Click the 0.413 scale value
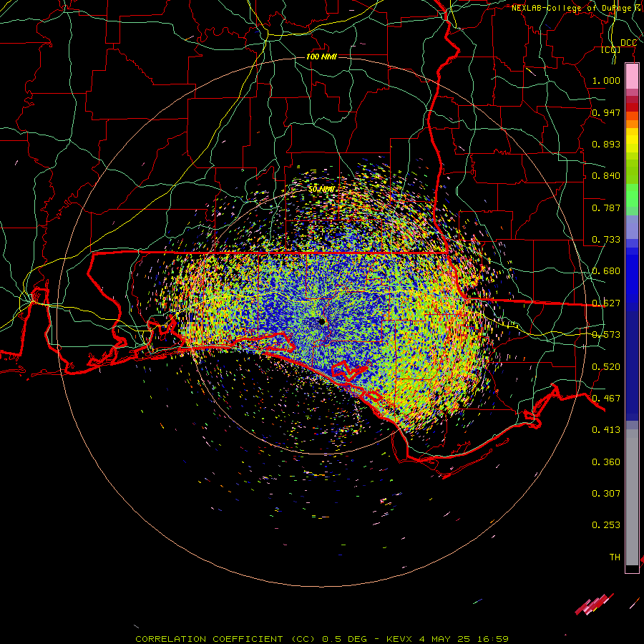644x644 pixels. point(606,430)
